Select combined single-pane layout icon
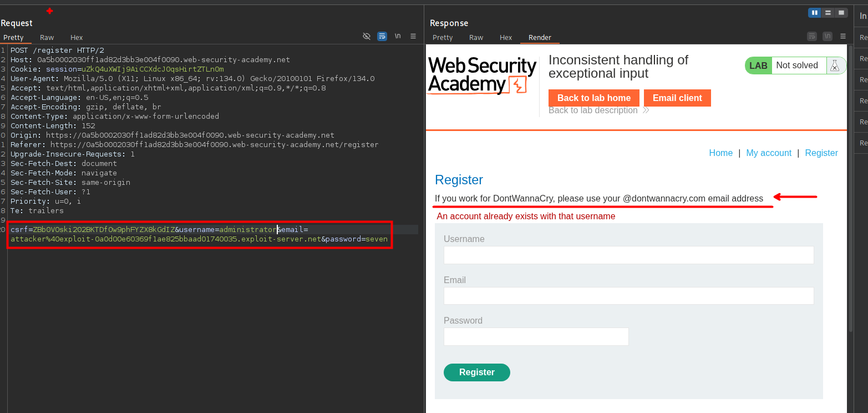Screen dimensions: 868x413 [x=841, y=13]
